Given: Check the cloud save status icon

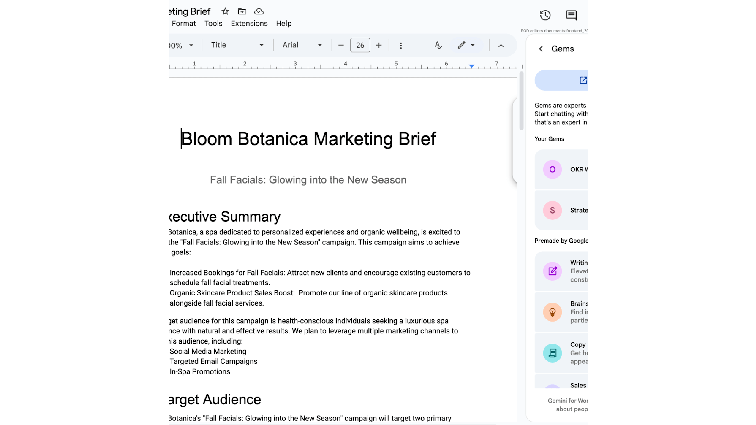Looking at the screenshot, I should coord(259,11).
